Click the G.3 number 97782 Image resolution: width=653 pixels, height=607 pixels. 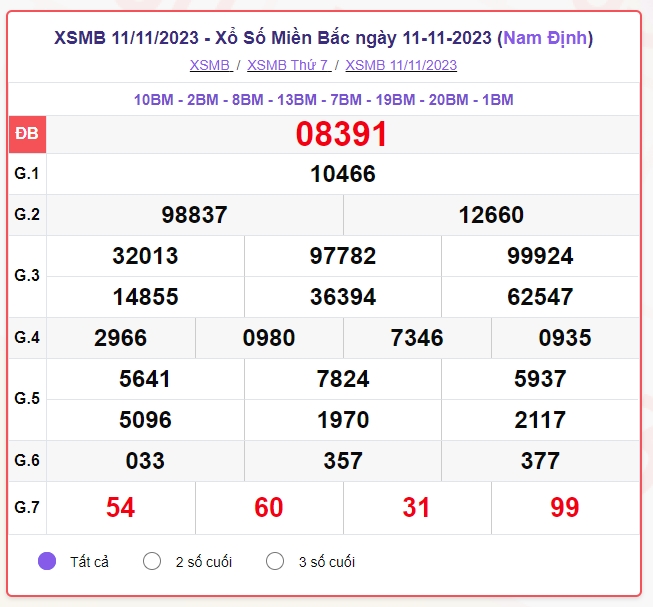point(343,256)
